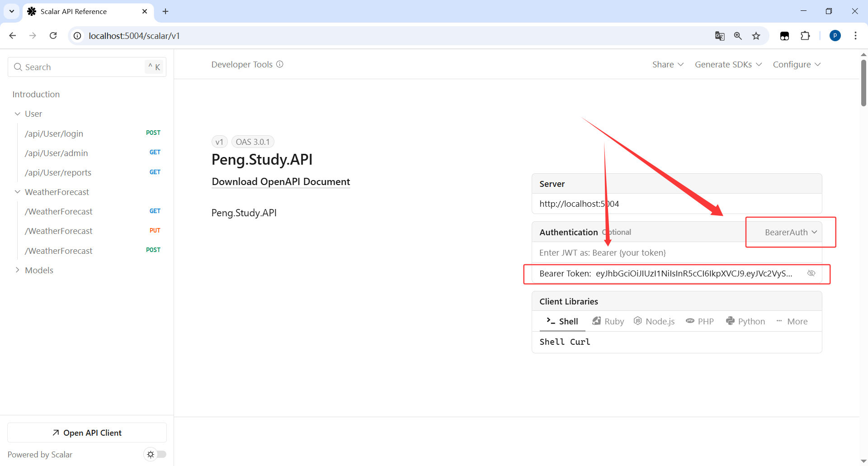The width and height of the screenshot is (868, 466).
Task: Open the Chrome profile avatar
Action: coord(835,36)
